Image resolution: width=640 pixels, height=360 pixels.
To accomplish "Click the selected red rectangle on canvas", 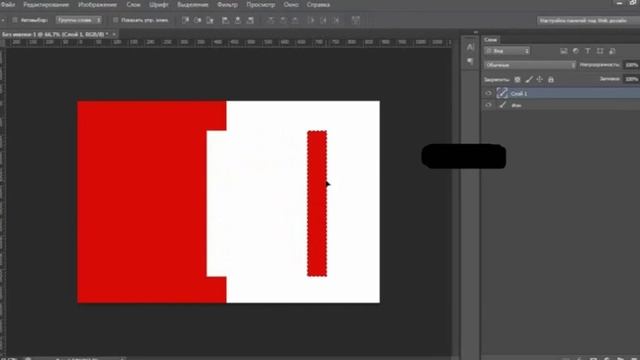I will point(317,203).
